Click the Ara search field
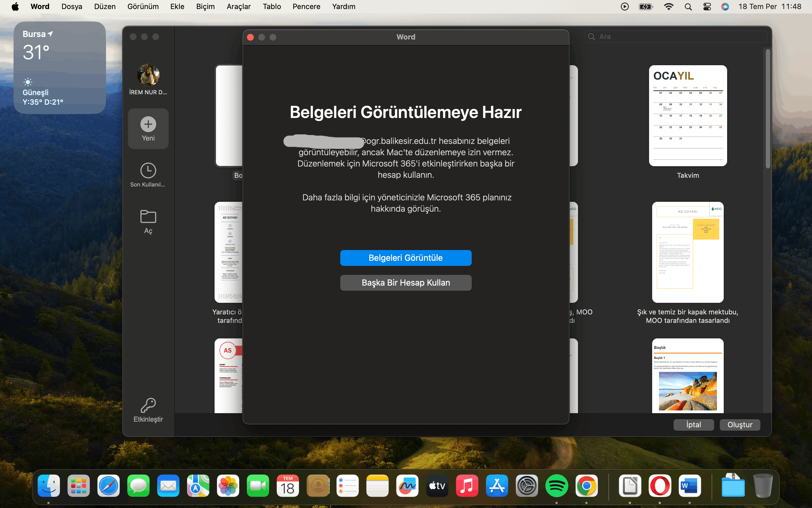Image resolution: width=812 pixels, height=508 pixels. [676, 37]
